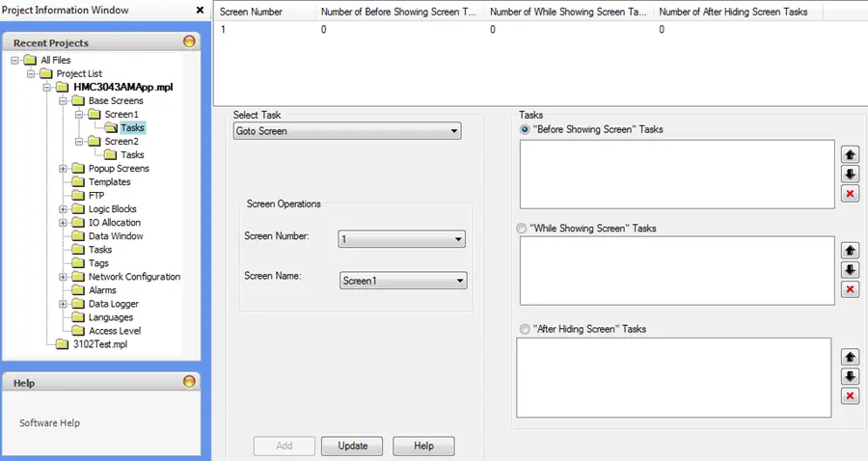Delete task from Before Showing Screen list
The image size is (868, 461).
pos(850,194)
